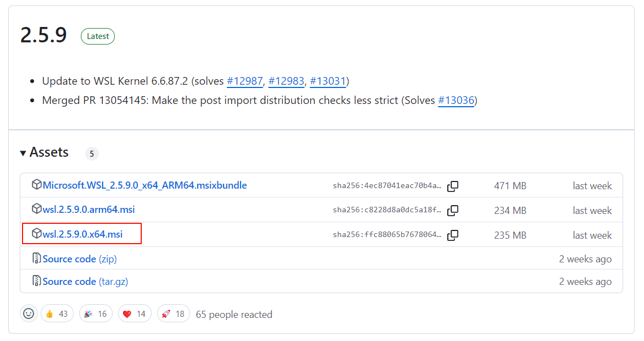Open the smiley add-reaction picker

(x=29, y=314)
